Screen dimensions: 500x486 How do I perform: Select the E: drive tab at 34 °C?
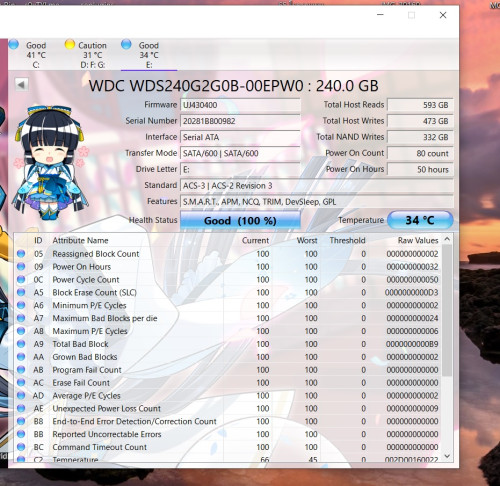(142, 55)
